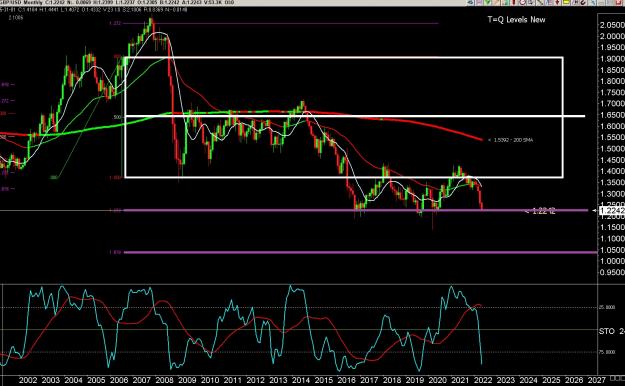Click the 1.8500 price axis label
Viewport: 625px width, 386px height.
pos(612,70)
